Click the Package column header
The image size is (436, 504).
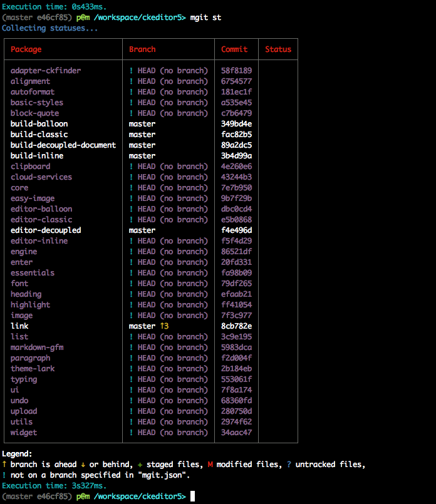[x=26, y=49]
